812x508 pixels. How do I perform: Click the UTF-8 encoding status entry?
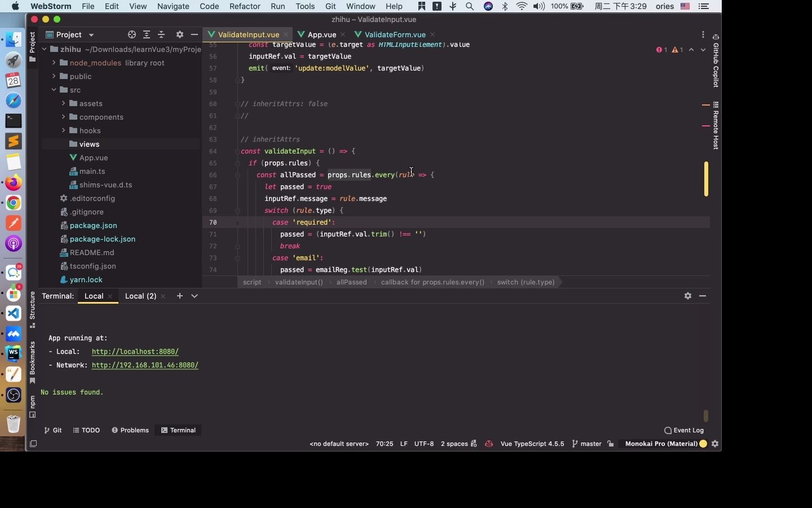tap(424, 444)
